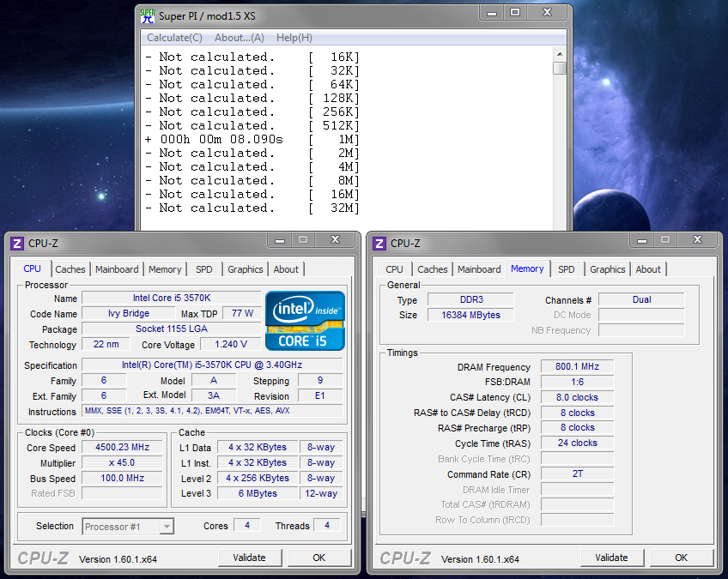Click Specification field i5-3570K CPU @ 3.40GHz
This screenshot has height=579, width=728.
(x=212, y=365)
